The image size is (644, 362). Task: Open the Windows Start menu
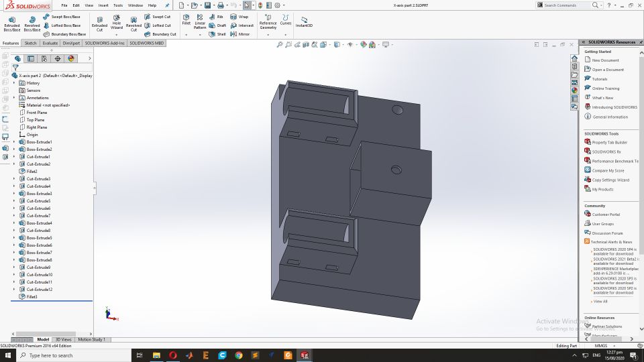point(8,355)
